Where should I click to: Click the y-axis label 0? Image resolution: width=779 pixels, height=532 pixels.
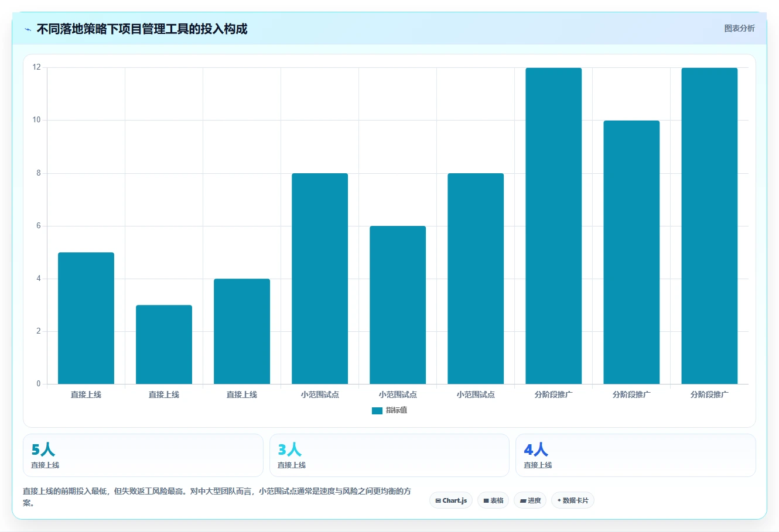[x=39, y=384]
